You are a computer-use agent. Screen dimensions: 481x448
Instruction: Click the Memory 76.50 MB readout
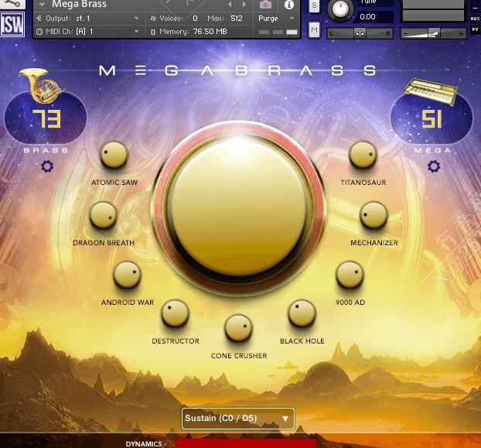pyautogui.click(x=210, y=32)
